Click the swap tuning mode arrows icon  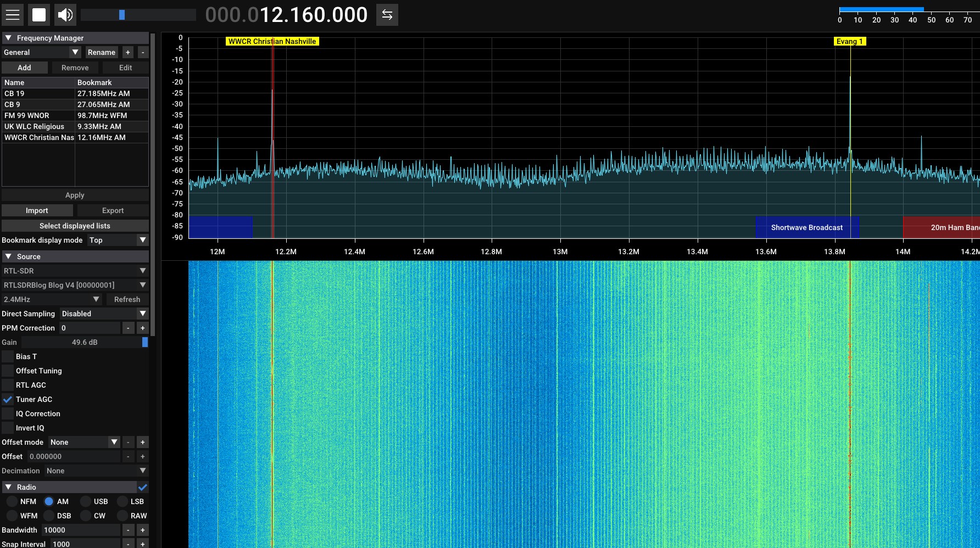[x=387, y=15]
